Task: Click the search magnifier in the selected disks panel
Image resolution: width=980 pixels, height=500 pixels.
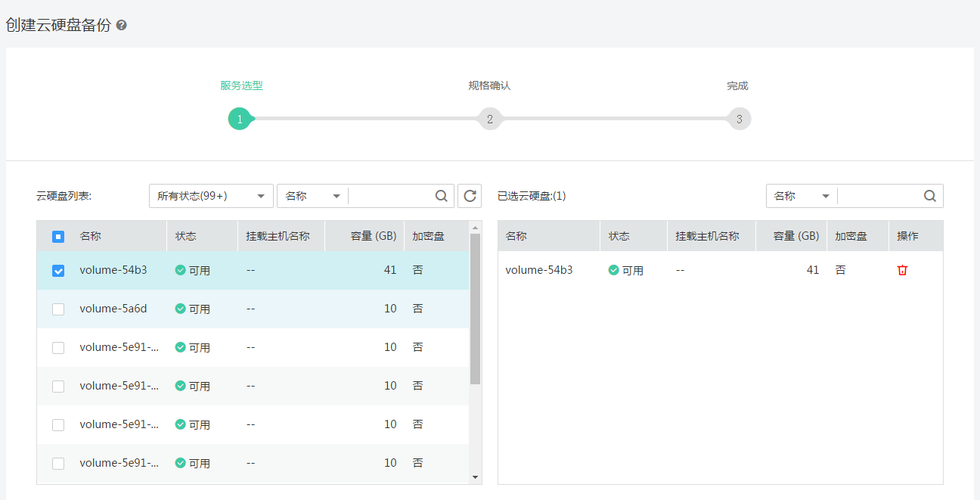Action: click(929, 195)
